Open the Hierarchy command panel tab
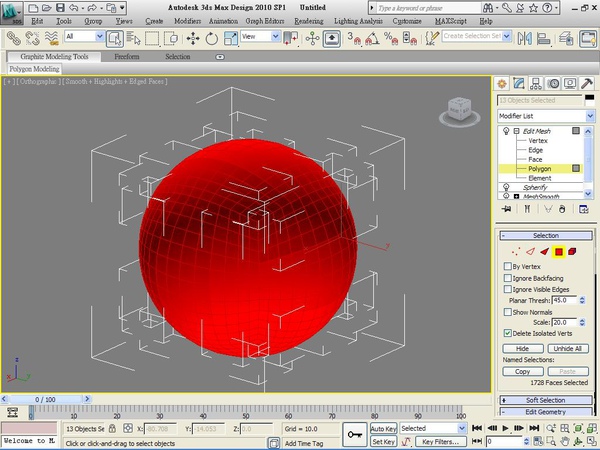Viewport: 600px width, 450px height. [536, 83]
